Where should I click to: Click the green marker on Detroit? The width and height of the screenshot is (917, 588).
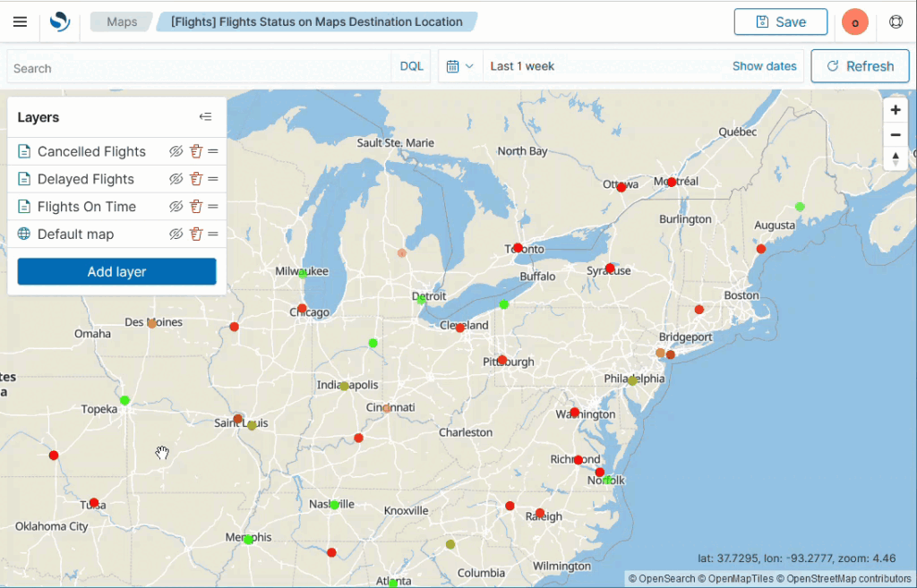pos(421,300)
